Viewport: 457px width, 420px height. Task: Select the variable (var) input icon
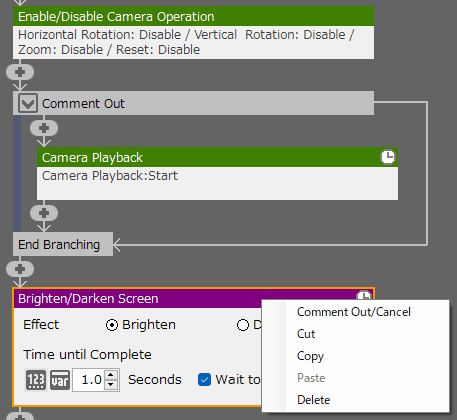[x=60, y=380]
